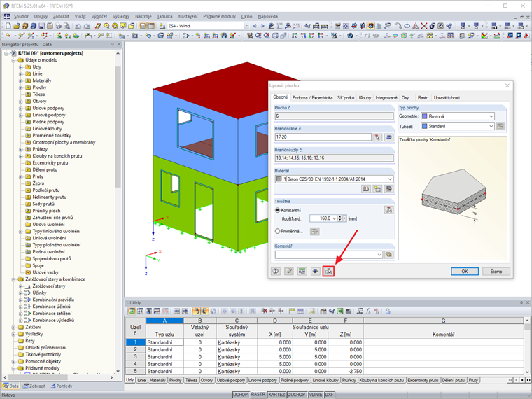The height and width of the screenshot is (399, 532).
Task: Collapse Zatěžovací stavy a kombinace node
Action: coord(13,279)
